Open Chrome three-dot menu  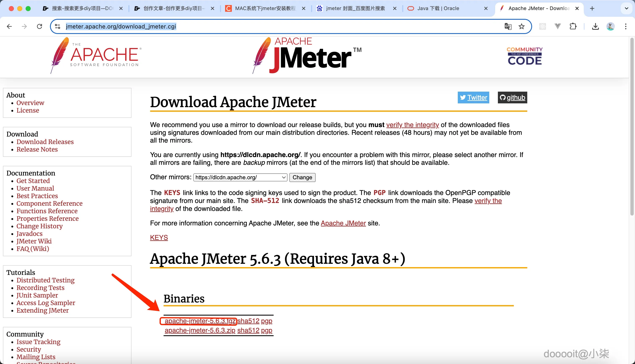626,26
